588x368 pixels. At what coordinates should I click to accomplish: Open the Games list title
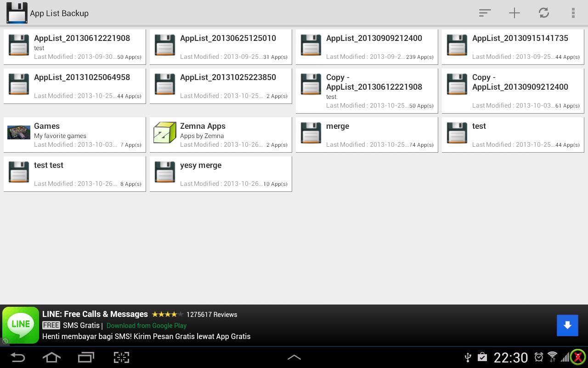(x=47, y=126)
